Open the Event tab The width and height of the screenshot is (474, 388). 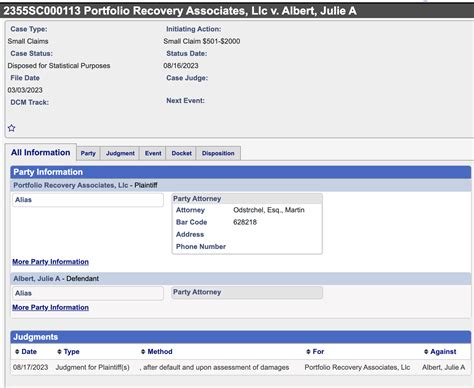tap(153, 153)
